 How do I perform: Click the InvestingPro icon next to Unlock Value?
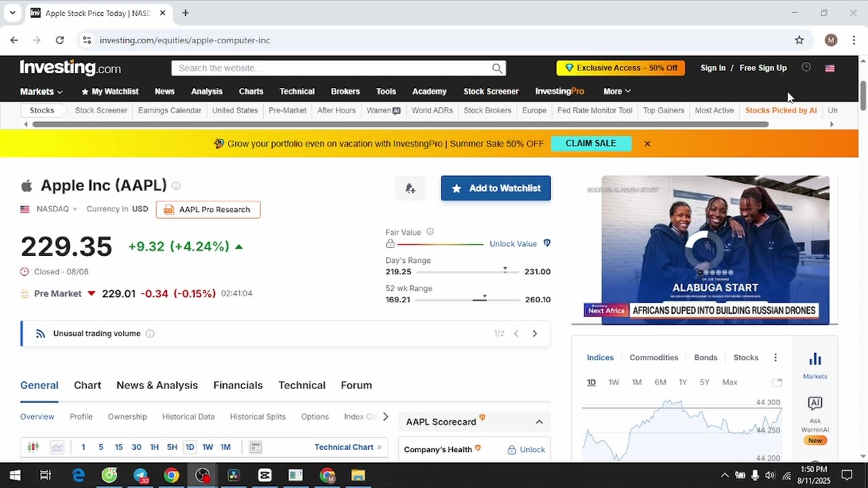(547, 243)
